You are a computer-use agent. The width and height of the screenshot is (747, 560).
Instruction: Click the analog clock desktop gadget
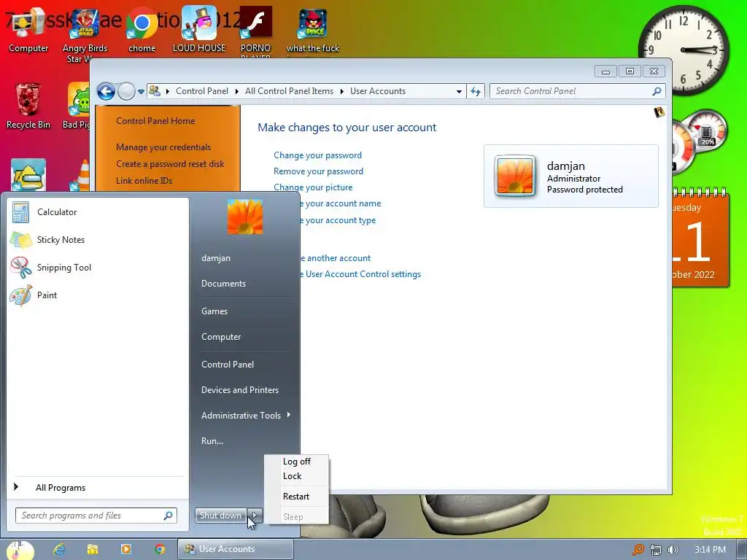click(x=683, y=50)
